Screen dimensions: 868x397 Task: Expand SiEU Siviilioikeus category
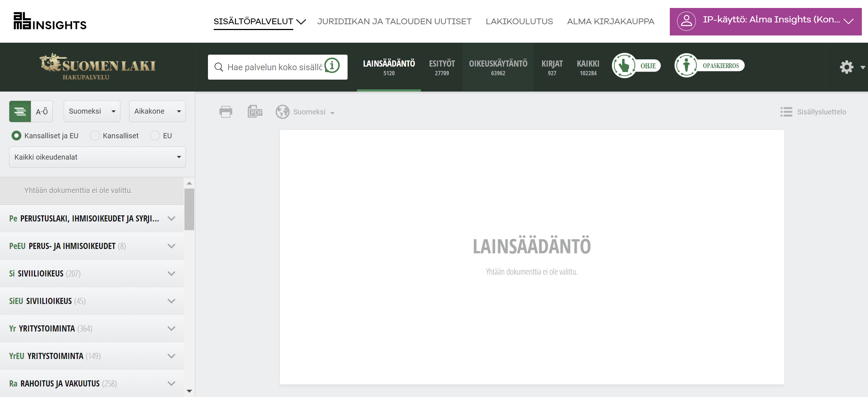point(92,301)
